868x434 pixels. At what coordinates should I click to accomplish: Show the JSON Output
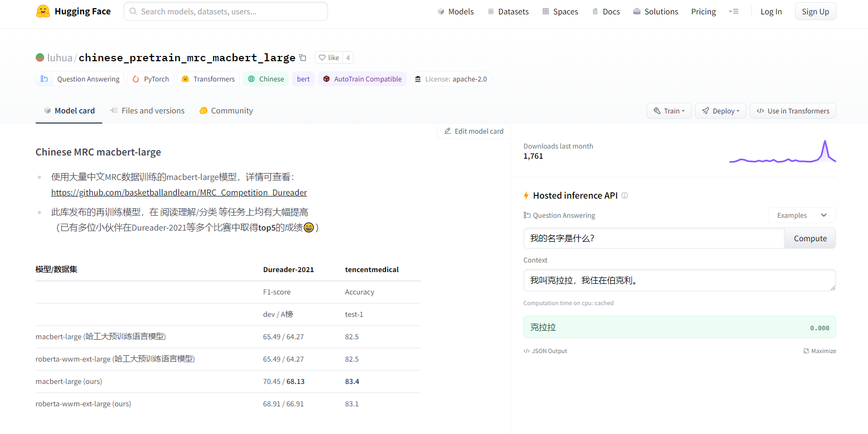click(x=545, y=351)
